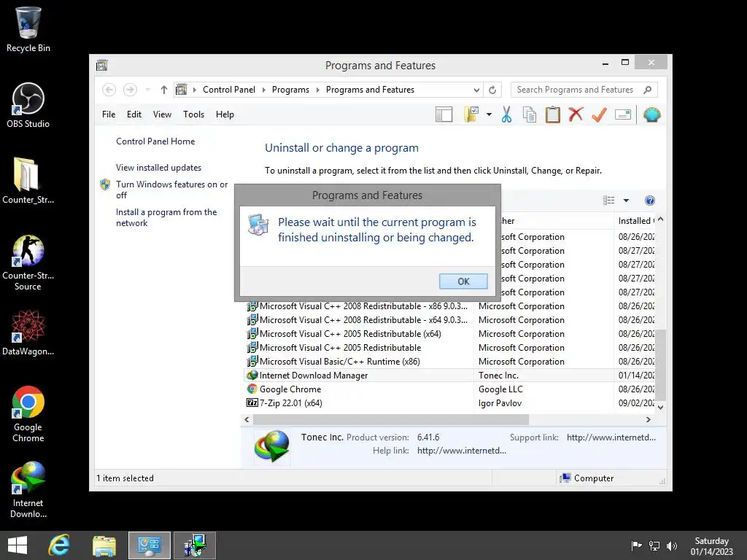747x560 pixels.
Task: Open the View menu
Action: pos(162,114)
